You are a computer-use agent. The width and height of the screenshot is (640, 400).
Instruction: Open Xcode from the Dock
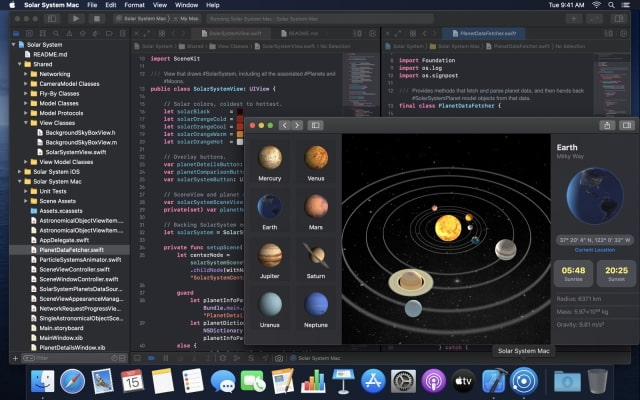493,381
